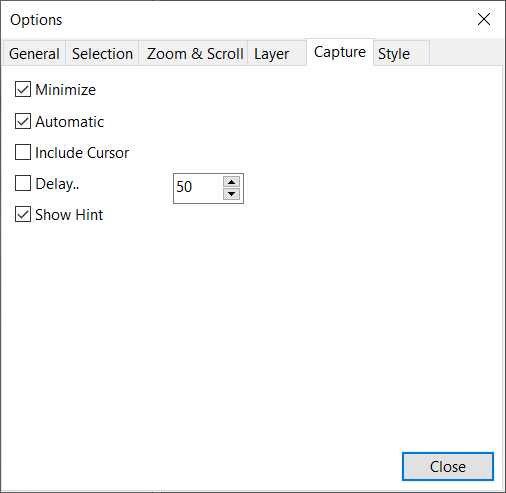
Task: Go to the Zoom & Scroll tab
Action: [x=193, y=53]
